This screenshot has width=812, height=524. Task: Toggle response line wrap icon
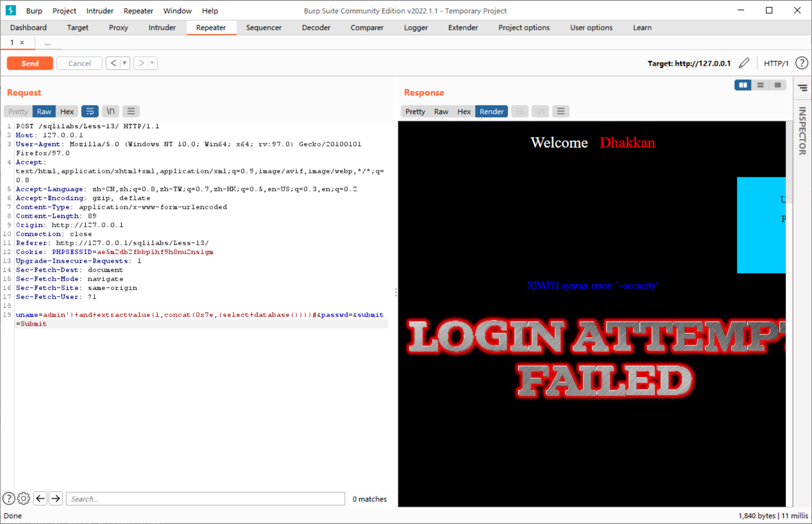point(520,111)
